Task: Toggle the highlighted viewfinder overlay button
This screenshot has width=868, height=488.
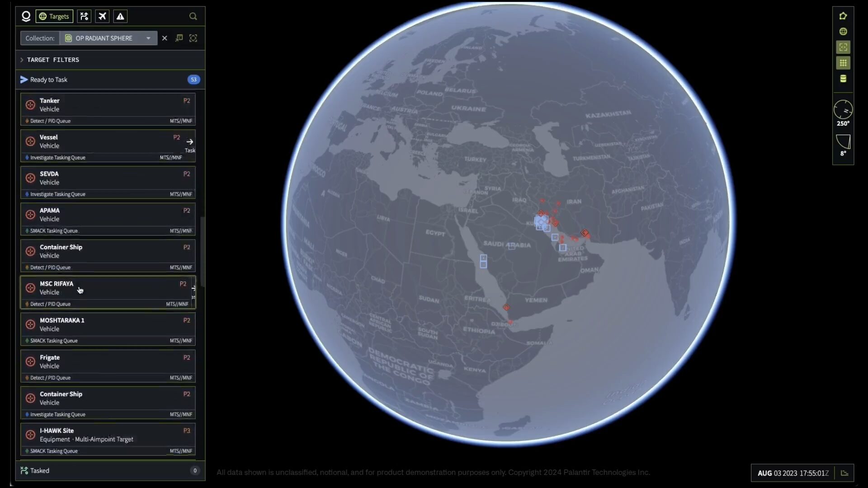Action: tap(843, 47)
